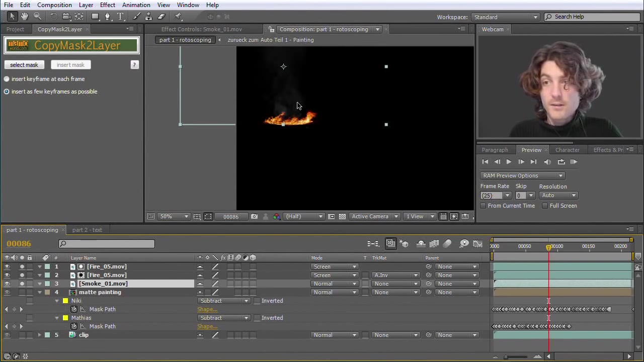Image resolution: width=644 pixels, height=362 pixels.
Task: Check the From Current Time box
Action: point(484,206)
